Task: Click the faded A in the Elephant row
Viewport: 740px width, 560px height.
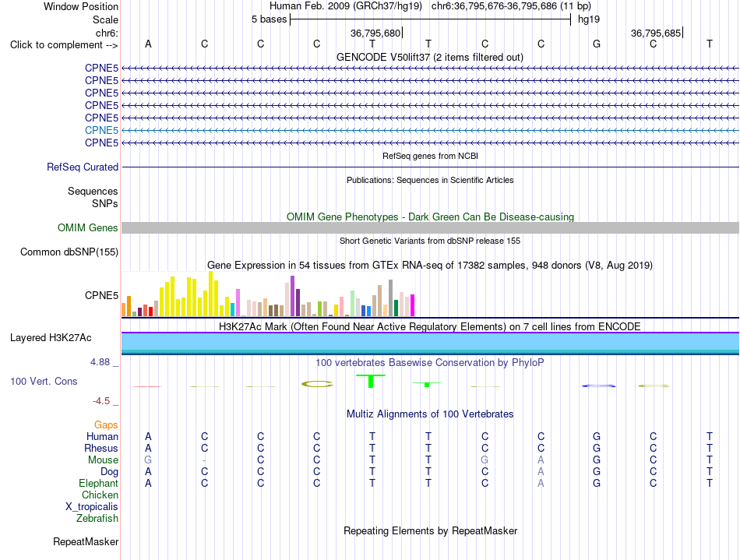Action: (541, 483)
